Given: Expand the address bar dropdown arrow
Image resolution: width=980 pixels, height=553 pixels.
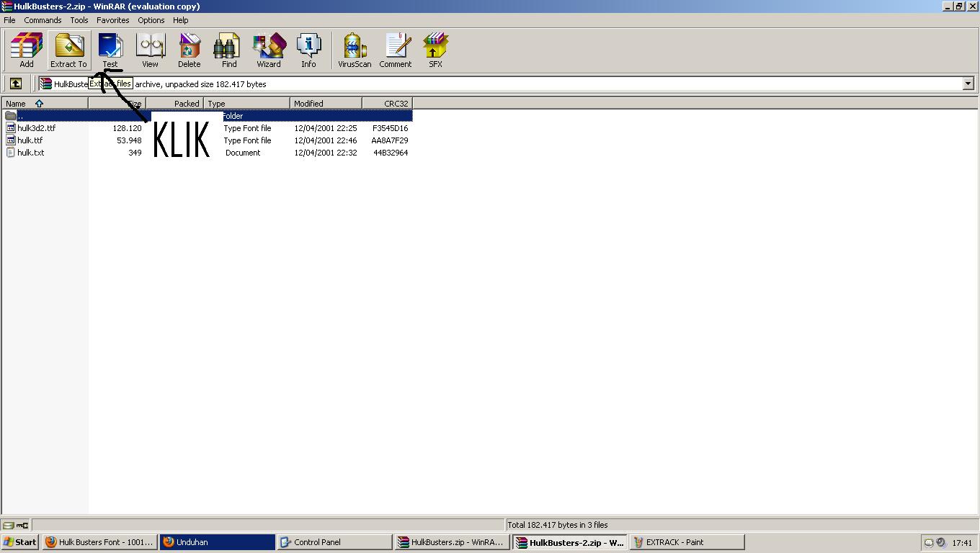Looking at the screenshot, I should pos(968,84).
